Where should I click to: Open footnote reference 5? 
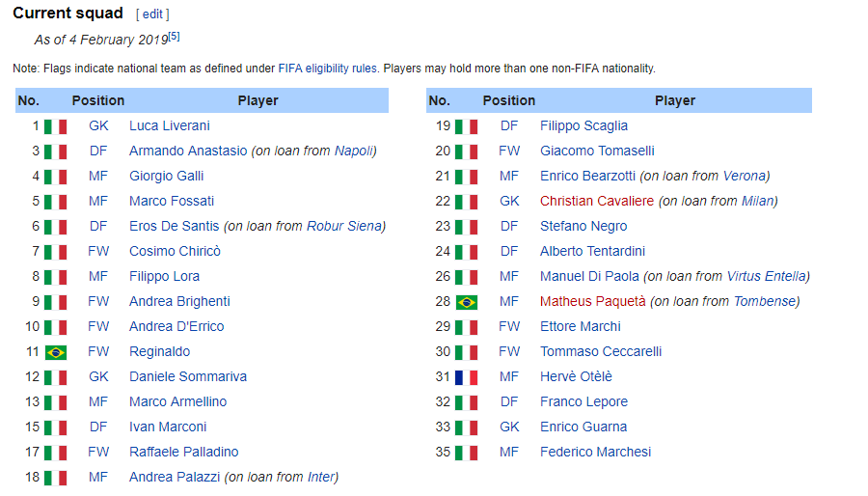click(175, 37)
